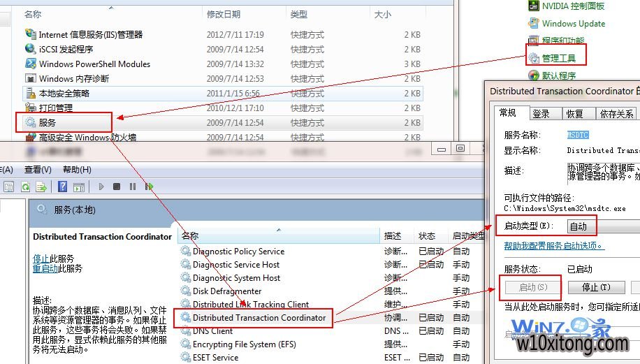The image size is (640, 364).
Task: Select the 本地安全策略 row
Action: pyautogui.click(x=222, y=93)
